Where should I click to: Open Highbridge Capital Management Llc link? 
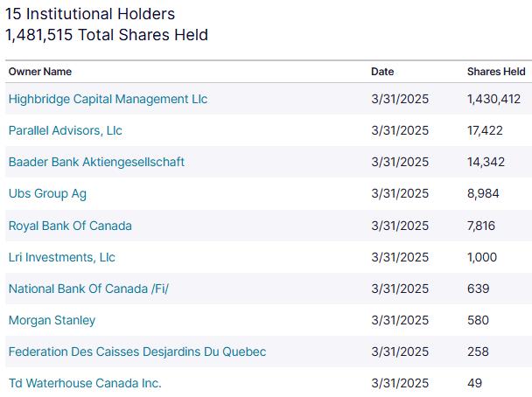(108, 99)
